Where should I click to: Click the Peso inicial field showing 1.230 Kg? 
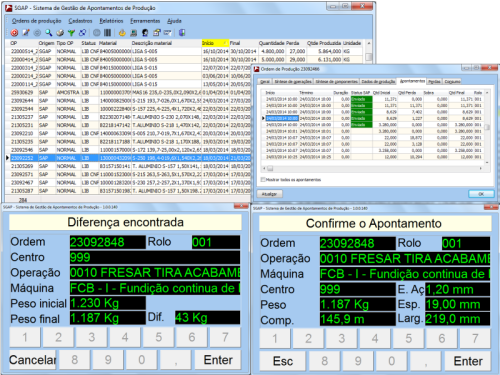108,303
